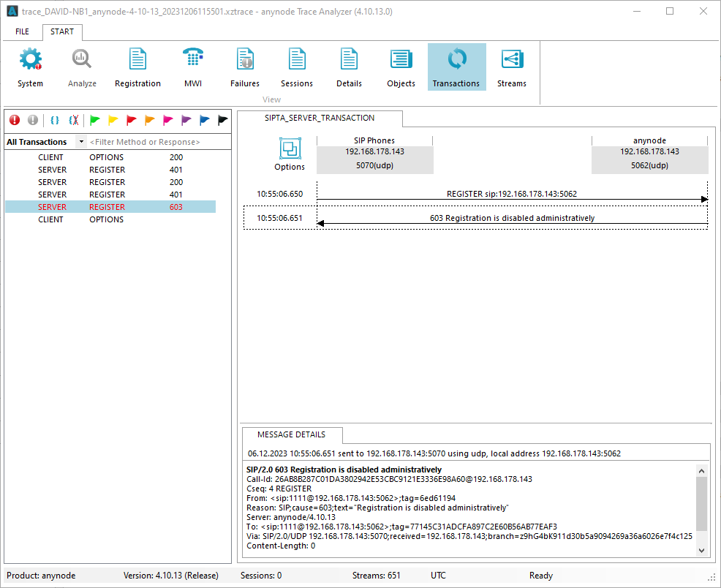This screenshot has width=721, height=588.
Task: Toggle the purple flag filter
Action: 186,120
